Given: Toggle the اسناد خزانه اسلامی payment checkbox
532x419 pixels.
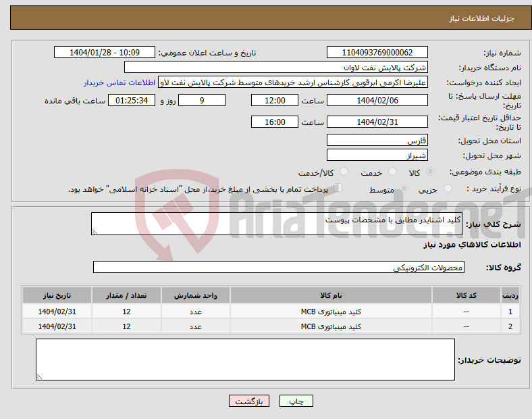Looking at the screenshot, I should [338, 189].
